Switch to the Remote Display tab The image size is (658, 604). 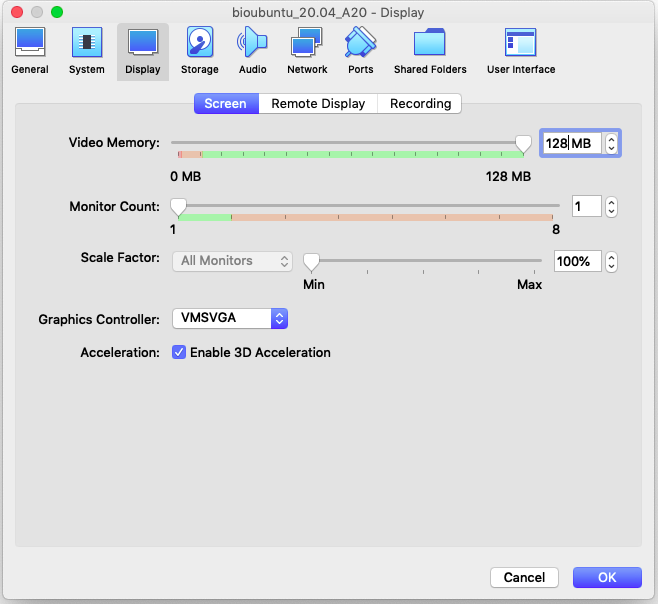tap(319, 104)
